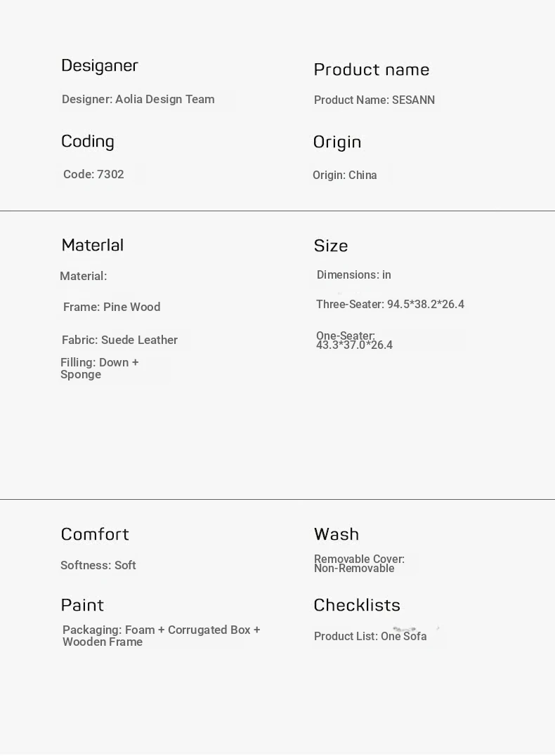Click the "Desiganer" section heading
The height and width of the screenshot is (756, 555).
click(100, 65)
